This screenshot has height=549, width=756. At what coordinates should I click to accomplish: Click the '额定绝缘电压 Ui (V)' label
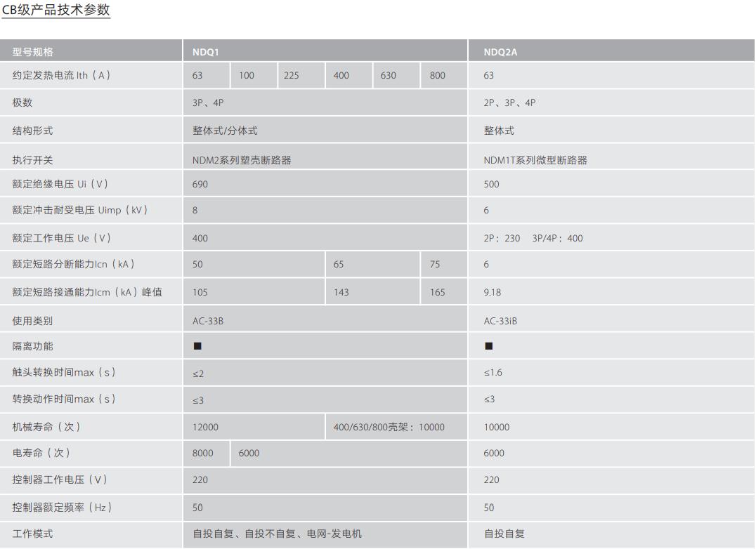coord(60,184)
